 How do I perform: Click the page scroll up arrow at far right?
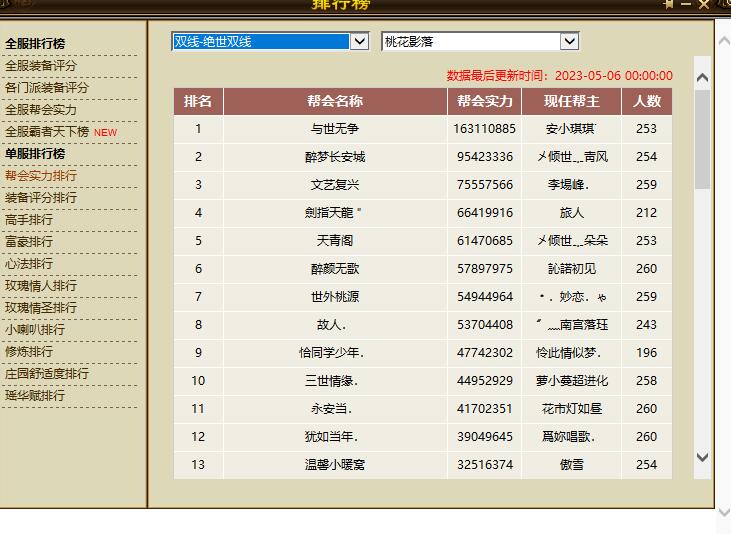(x=724, y=41)
